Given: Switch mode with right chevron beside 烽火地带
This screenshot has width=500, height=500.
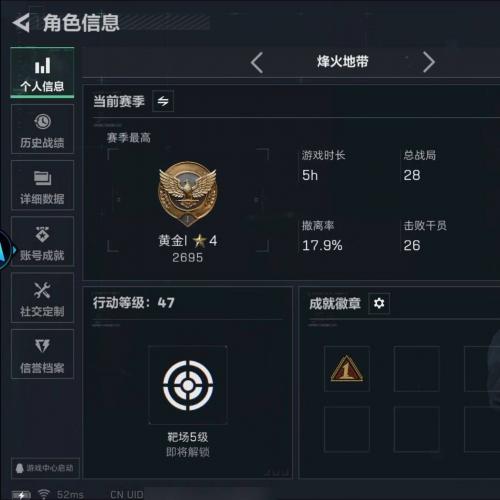Looking at the screenshot, I should (429, 62).
